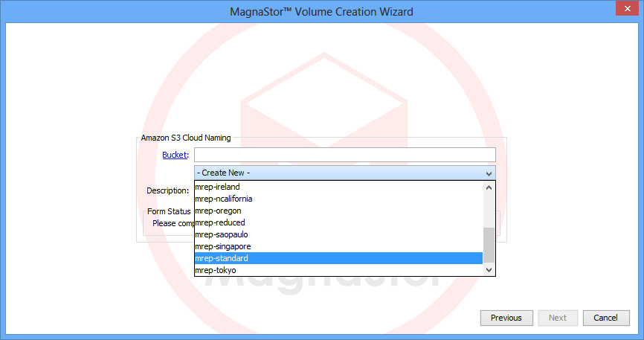644x340 pixels.
Task: Close the wizard window with the X
Action: [x=627, y=8]
